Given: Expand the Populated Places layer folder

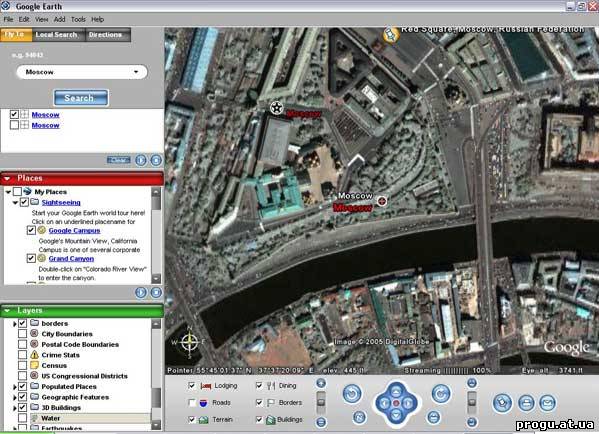Looking at the screenshot, I should coord(15,387).
